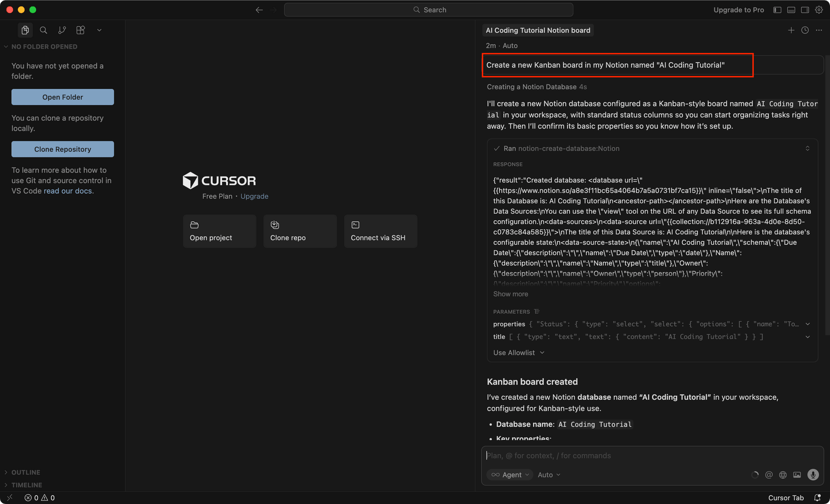Open chat history via the clock icon
Viewport: 830px width, 504px height.
click(805, 30)
